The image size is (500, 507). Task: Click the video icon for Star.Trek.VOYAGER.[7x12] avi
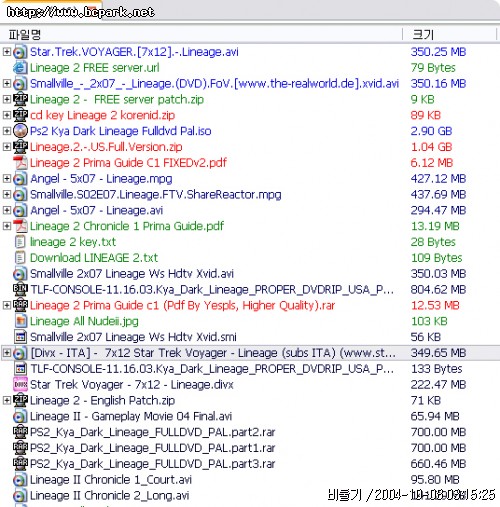point(20,52)
